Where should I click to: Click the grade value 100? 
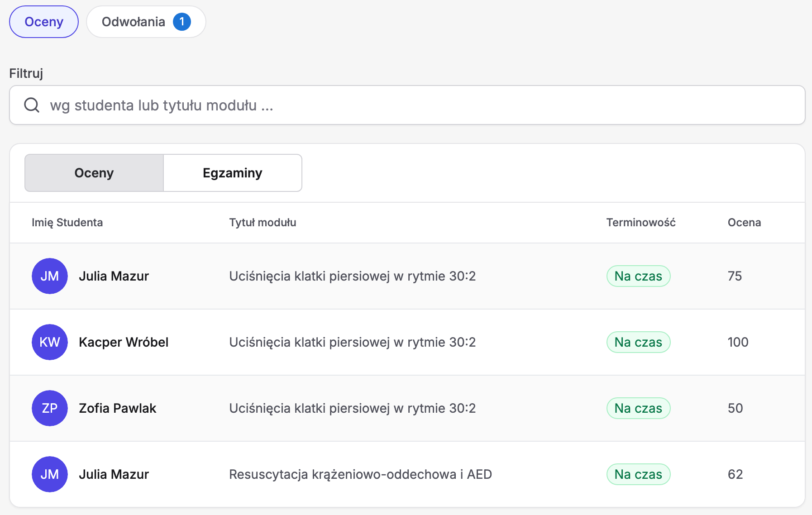point(738,342)
